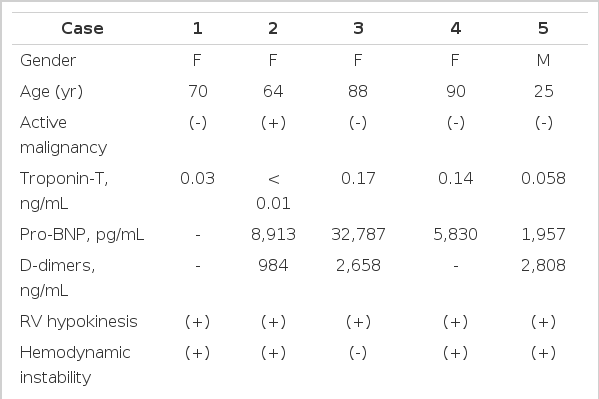Click column header 5
Screen dimensions: 599x399
(543, 28)
